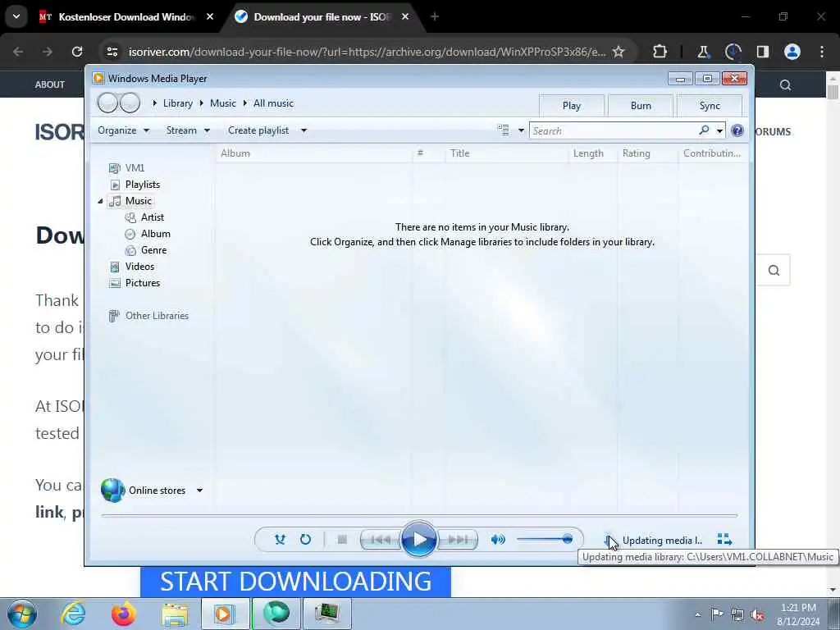Screen dimensions: 840x630
Task: Start playback with the Play button
Action: click(419, 539)
